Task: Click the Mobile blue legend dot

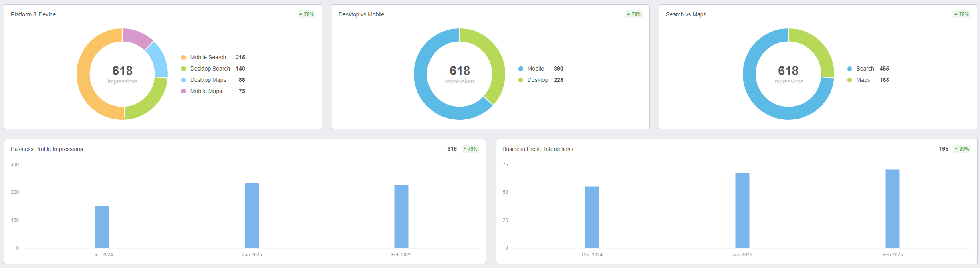Action: click(x=521, y=69)
